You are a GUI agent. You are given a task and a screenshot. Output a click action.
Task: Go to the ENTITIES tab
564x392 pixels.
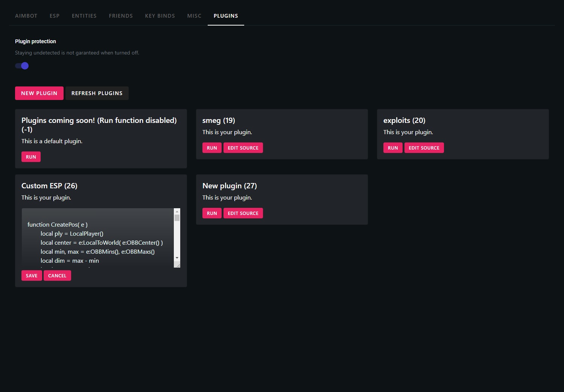(84, 16)
